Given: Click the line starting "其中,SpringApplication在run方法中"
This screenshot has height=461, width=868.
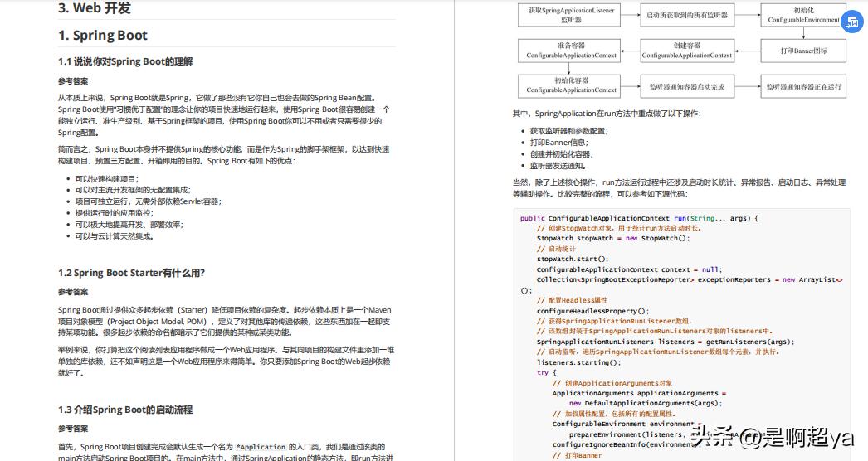Looking at the screenshot, I should click(x=607, y=114).
